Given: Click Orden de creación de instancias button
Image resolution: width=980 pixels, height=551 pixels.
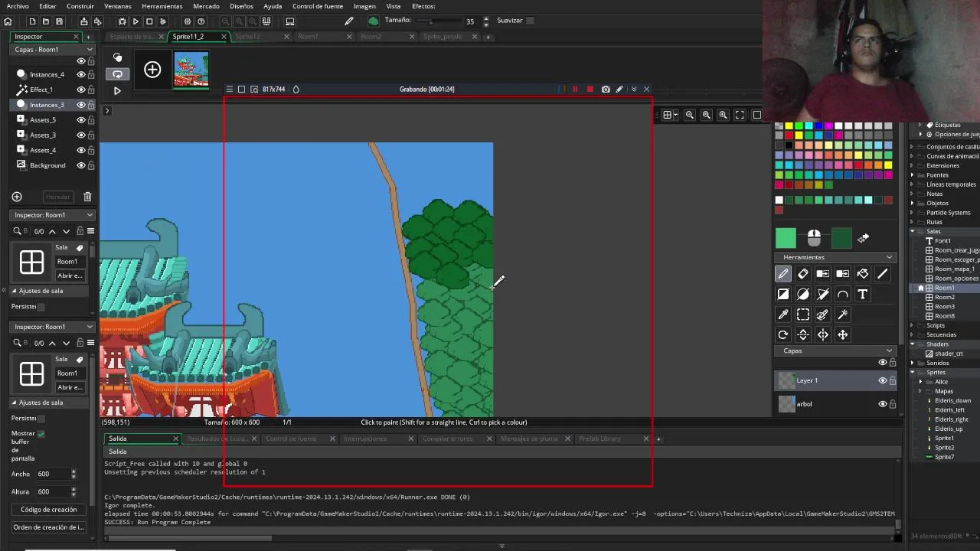Looking at the screenshot, I should 49,527.
